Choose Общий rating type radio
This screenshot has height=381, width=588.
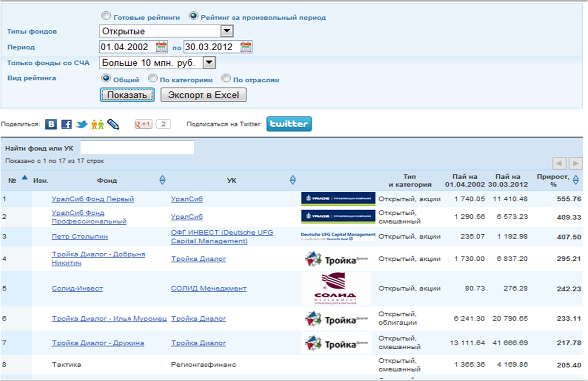pyautogui.click(x=106, y=78)
